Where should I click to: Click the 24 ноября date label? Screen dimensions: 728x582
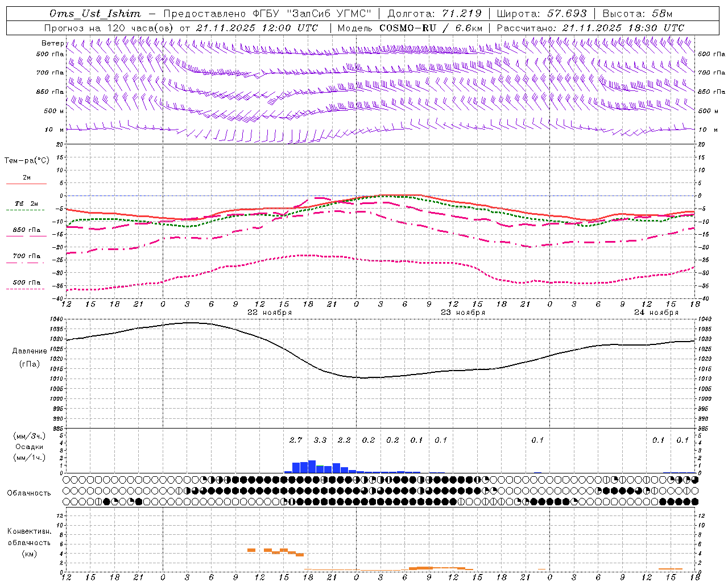[656, 313]
